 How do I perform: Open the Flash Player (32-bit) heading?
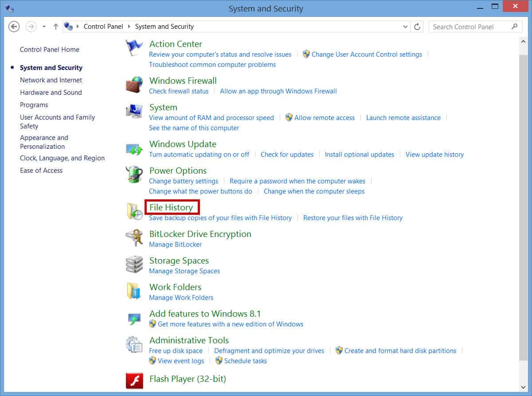pyautogui.click(x=188, y=379)
